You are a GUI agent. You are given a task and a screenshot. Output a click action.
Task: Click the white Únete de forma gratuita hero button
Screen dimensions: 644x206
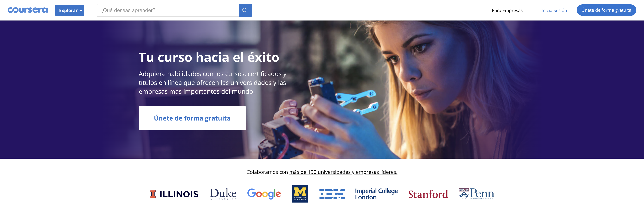pyautogui.click(x=192, y=118)
